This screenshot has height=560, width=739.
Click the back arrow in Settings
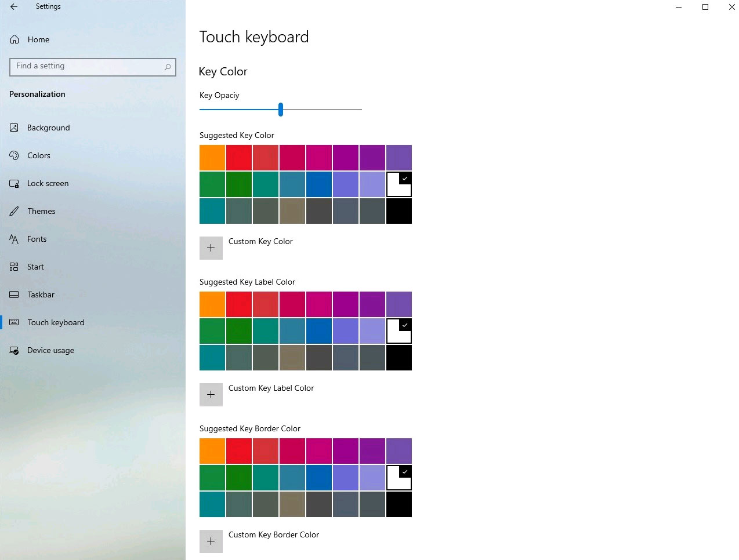[14, 7]
